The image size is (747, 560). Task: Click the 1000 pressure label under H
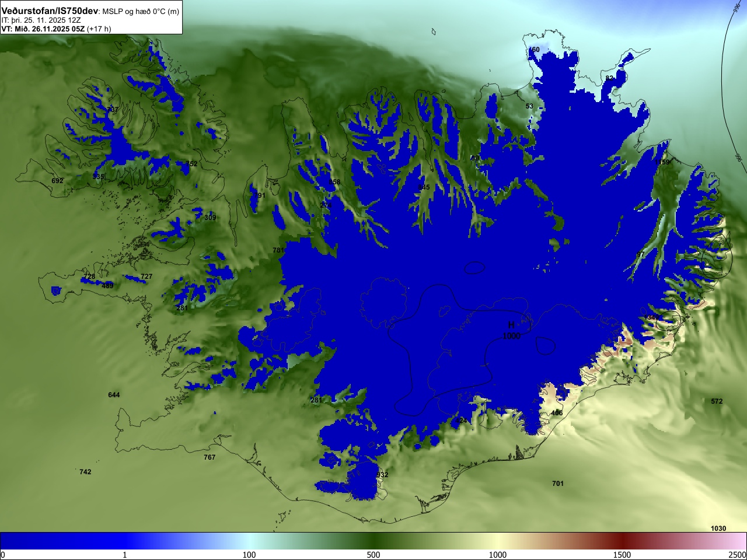click(511, 335)
